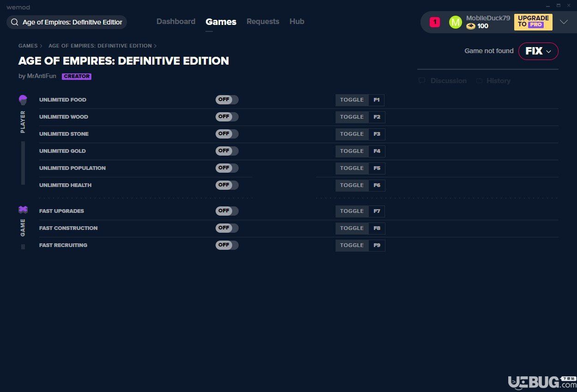Screen dimensions: 577x392
Task: Click the F5 hotkey box
Action: point(377,168)
